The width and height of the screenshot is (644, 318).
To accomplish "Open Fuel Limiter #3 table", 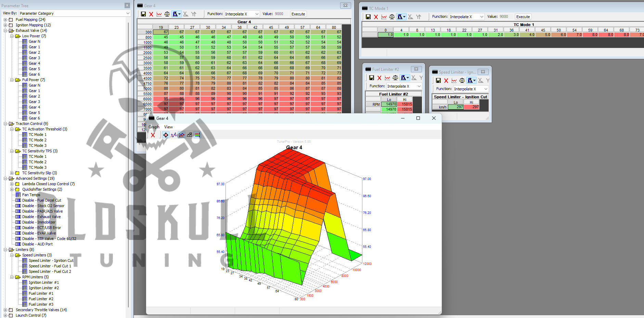I will (x=41, y=304).
